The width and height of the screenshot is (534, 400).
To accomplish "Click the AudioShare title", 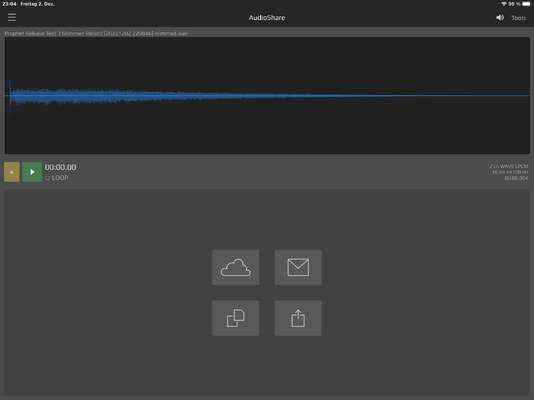I will [267, 18].
